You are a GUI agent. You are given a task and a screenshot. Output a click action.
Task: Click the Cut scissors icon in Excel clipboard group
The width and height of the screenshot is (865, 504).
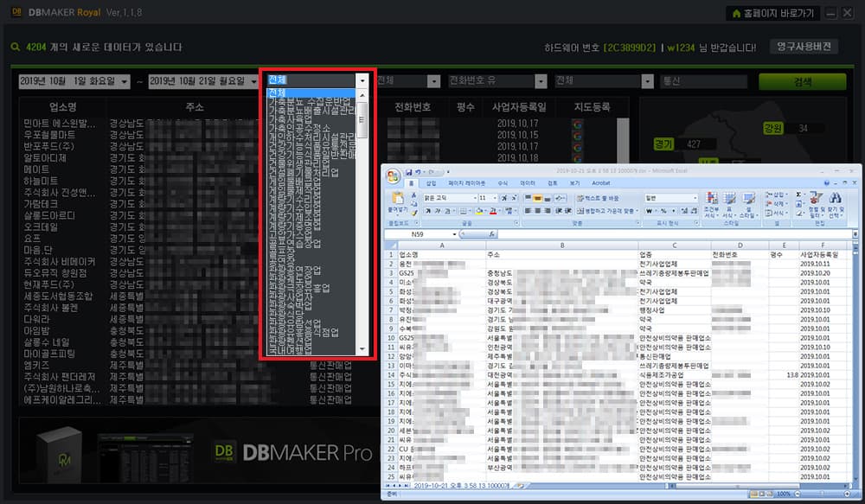[413, 195]
